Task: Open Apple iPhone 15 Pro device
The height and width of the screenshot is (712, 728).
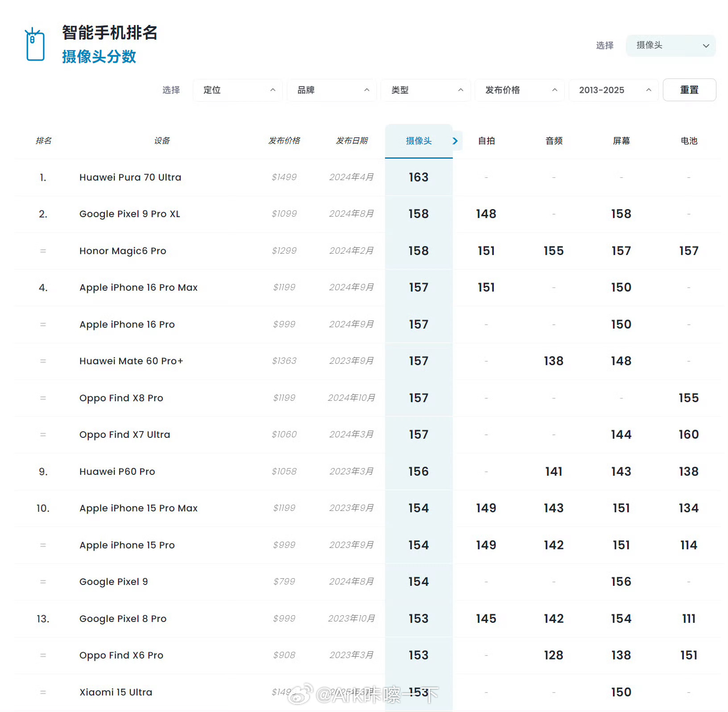Action: pos(127,545)
